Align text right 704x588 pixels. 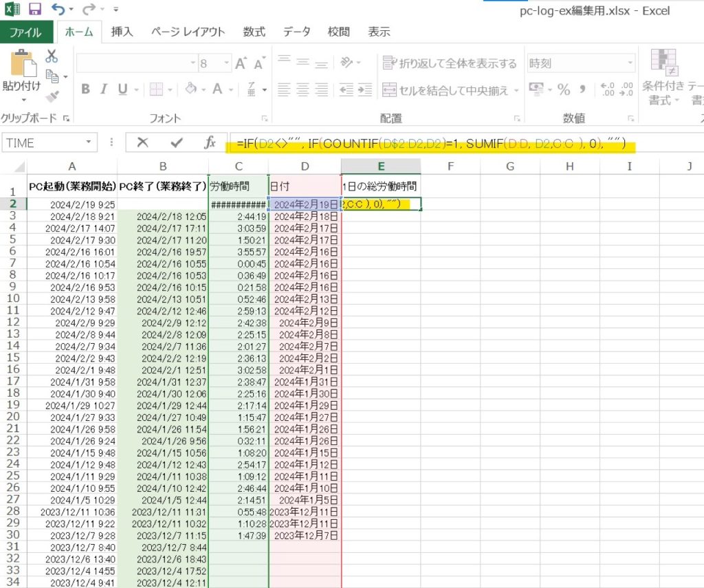pyautogui.click(x=321, y=90)
